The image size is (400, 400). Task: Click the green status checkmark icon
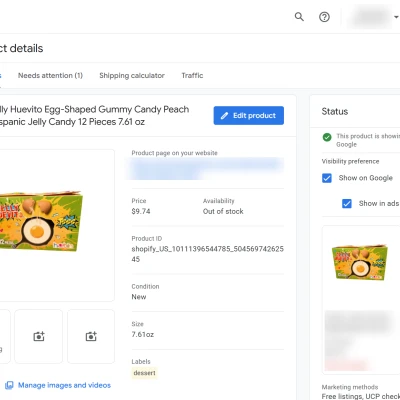[327, 137]
